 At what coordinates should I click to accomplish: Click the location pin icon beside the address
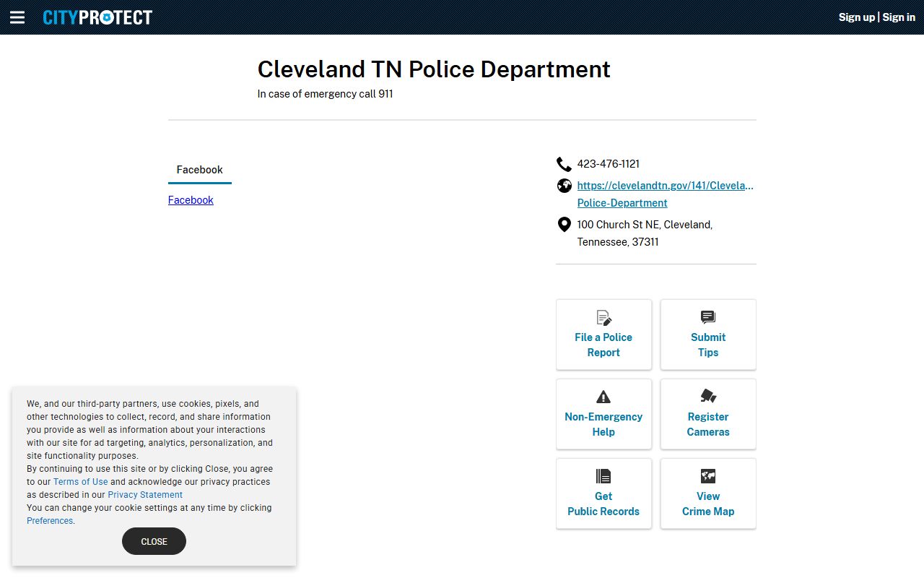pos(565,225)
